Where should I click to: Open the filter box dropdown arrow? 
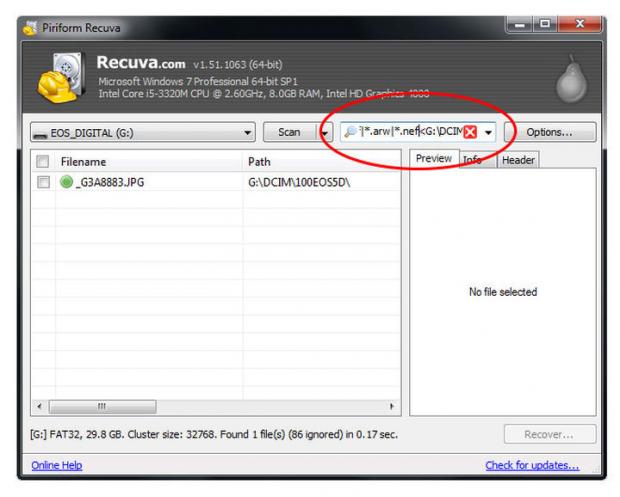(488, 133)
